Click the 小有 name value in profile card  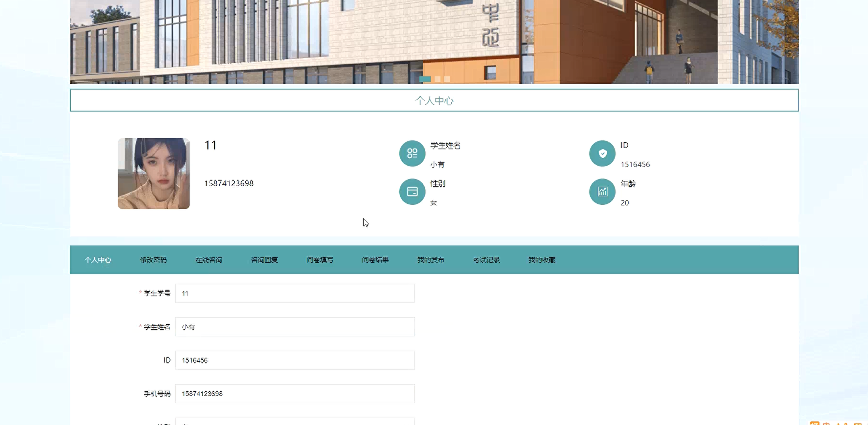437,164
